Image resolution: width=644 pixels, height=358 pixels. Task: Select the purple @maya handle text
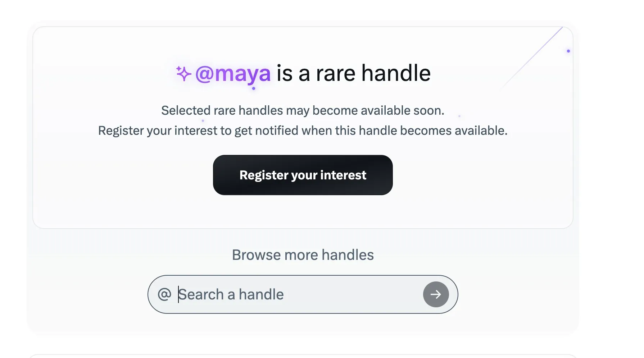click(x=233, y=74)
